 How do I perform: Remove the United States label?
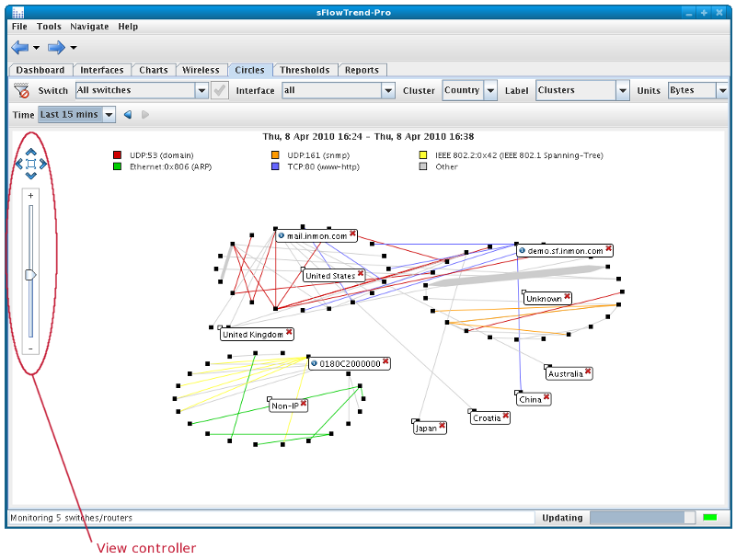[361, 275]
